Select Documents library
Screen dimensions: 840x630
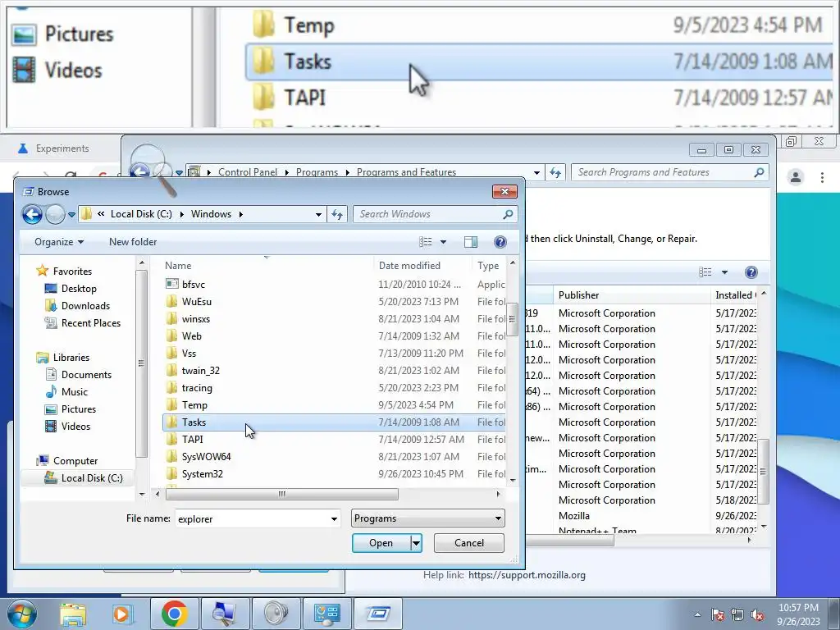click(x=86, y=374)
